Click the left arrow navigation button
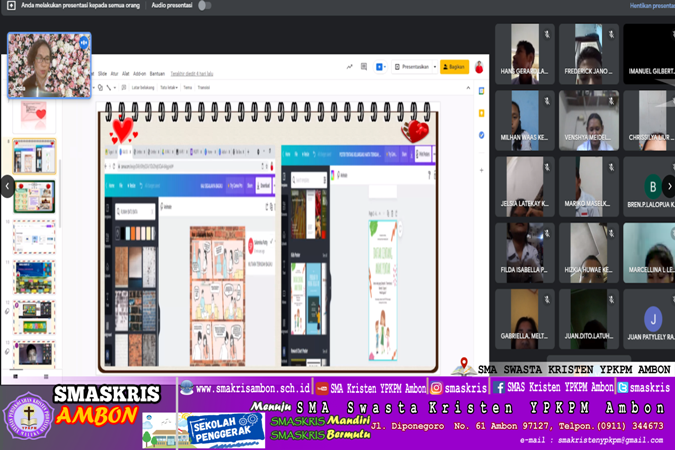 (x=7, y=186)
